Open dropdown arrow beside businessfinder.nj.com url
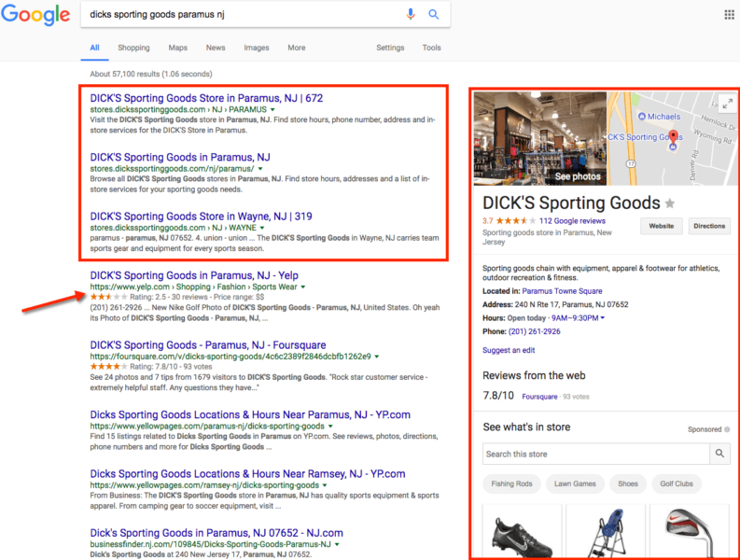740x560 pixels. (x=337, y=544)
